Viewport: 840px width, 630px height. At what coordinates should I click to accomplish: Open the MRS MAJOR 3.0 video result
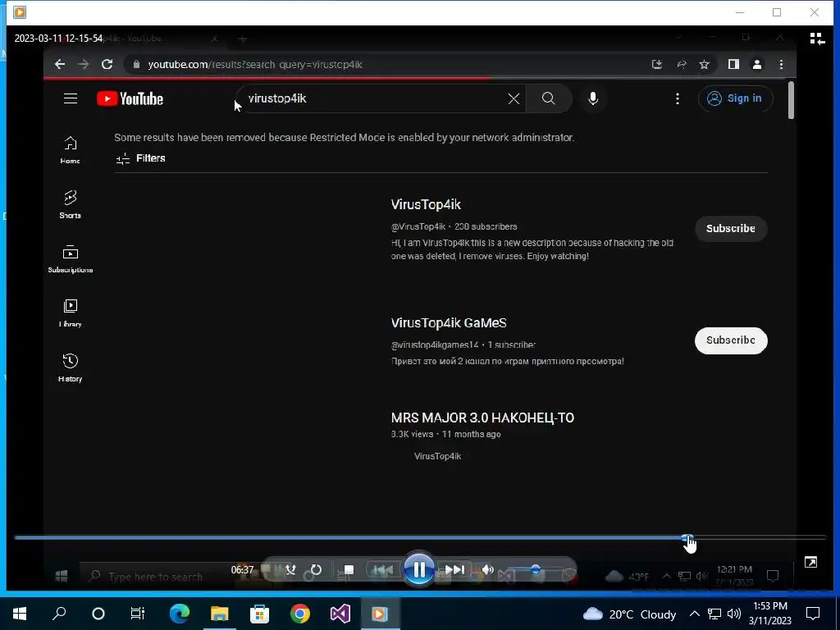482,418
